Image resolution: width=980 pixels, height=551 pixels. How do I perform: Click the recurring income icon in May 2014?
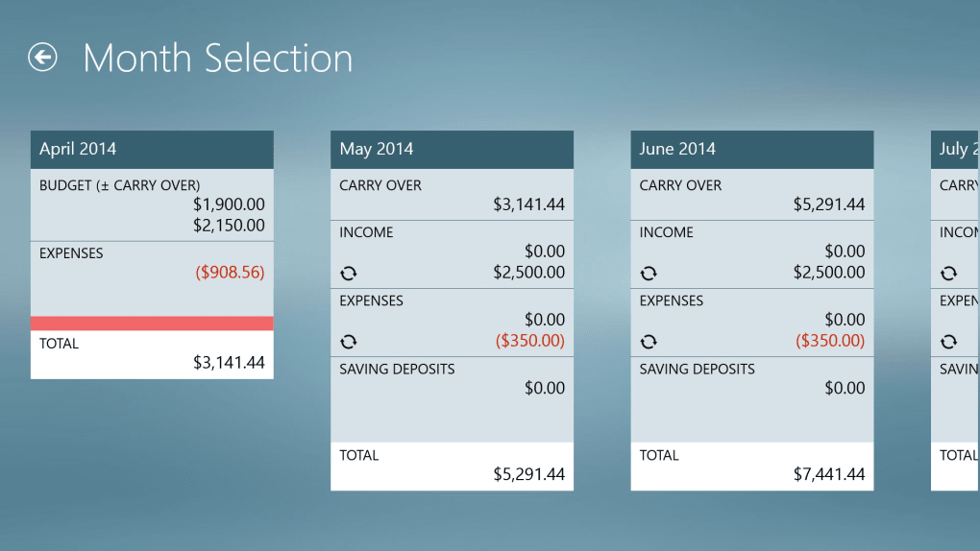(349, 274)
